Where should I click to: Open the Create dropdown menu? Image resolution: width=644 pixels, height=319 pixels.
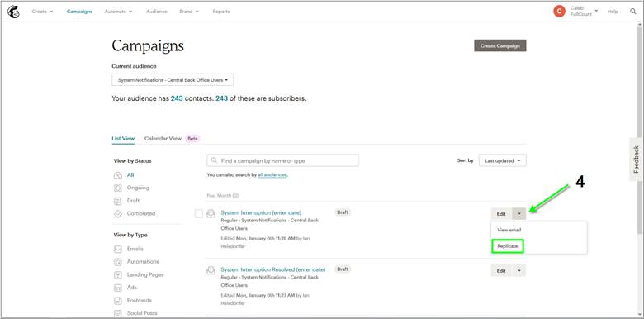coord(42,12)
